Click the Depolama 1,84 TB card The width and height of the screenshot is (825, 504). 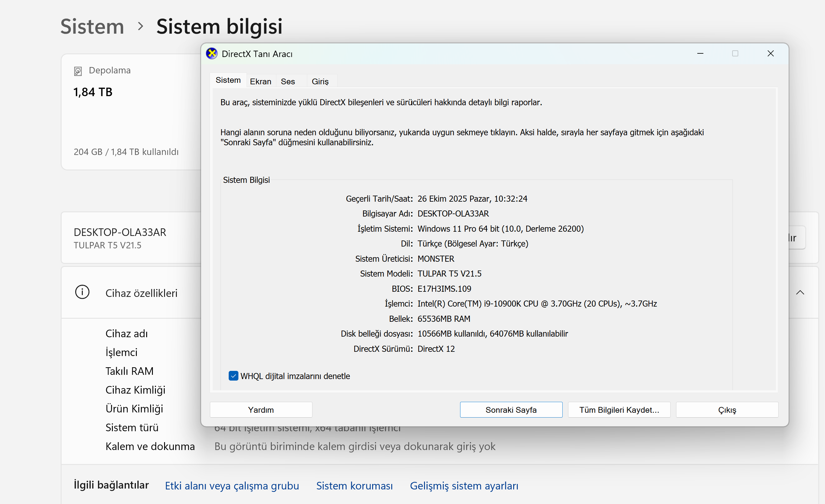coord(131,112)
